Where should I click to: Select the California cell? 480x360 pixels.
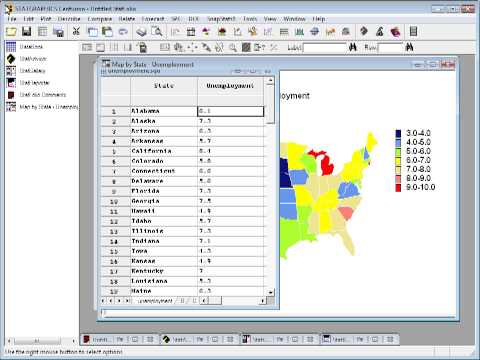click(x=164, y=151)
